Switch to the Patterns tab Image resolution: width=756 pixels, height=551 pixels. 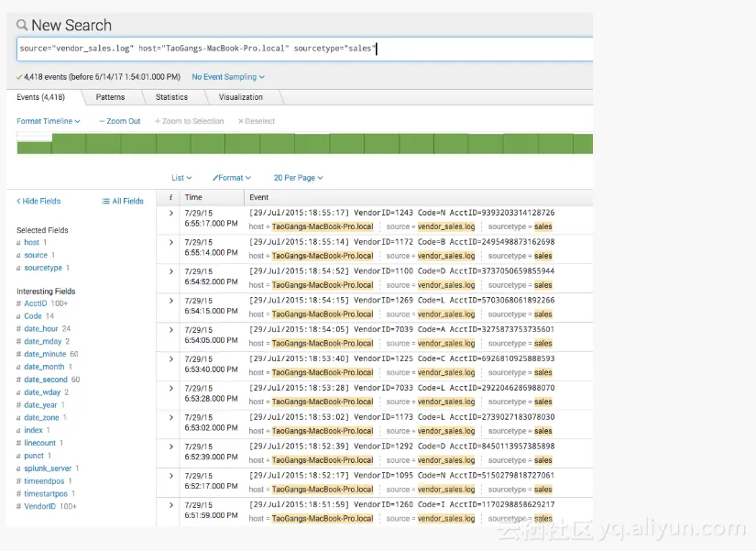(110, 97)
